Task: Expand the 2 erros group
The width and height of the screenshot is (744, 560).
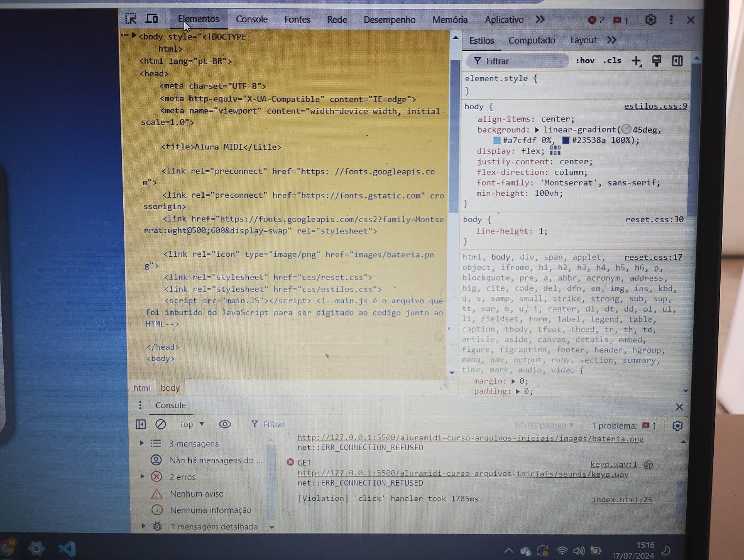Action: [x=142, y=476]
